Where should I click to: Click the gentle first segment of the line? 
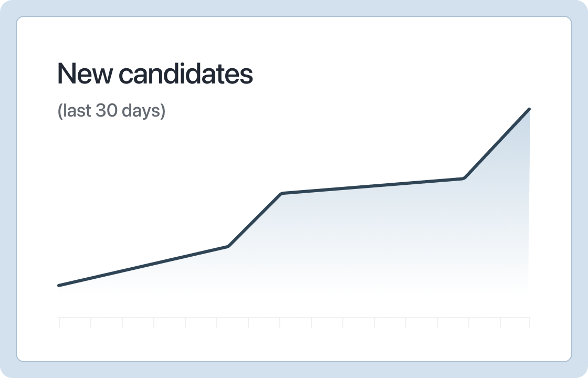pos(143,266)
